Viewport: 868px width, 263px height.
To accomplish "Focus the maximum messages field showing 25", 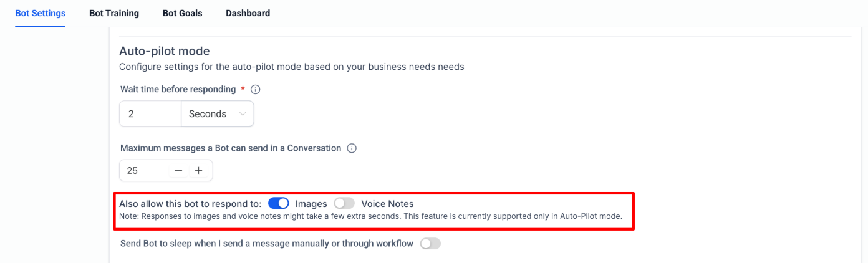I will (x=143, y=170).
